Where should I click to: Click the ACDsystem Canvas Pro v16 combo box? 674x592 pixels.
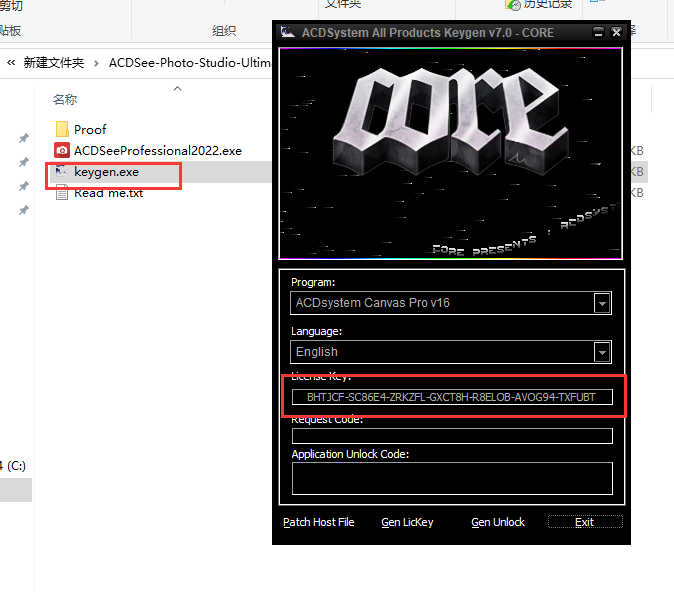pos(450,303)
